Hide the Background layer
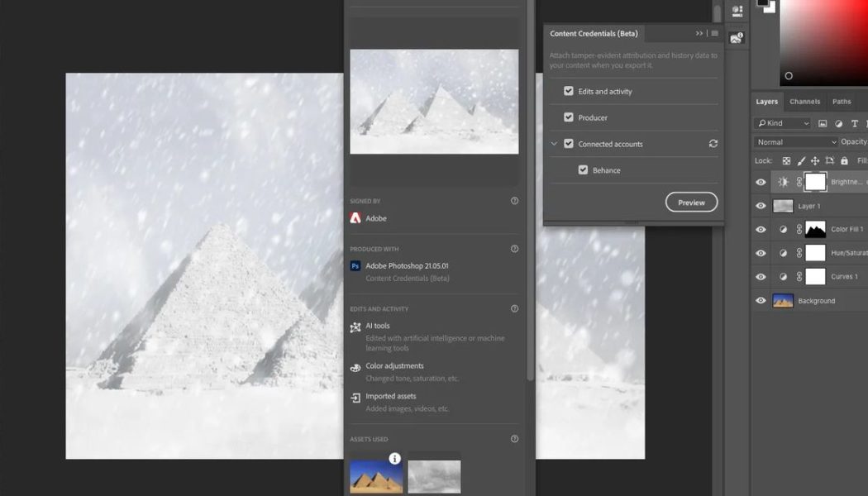Image resolution: width=868 pixels, height=496 pixels. click(760, 299)
